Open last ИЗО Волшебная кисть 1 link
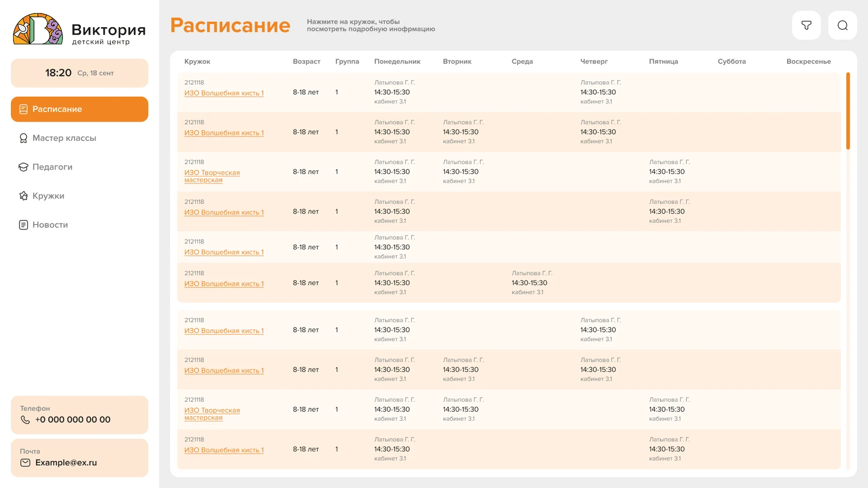This screenshot has width=868, height=488. tap(224, 450)
